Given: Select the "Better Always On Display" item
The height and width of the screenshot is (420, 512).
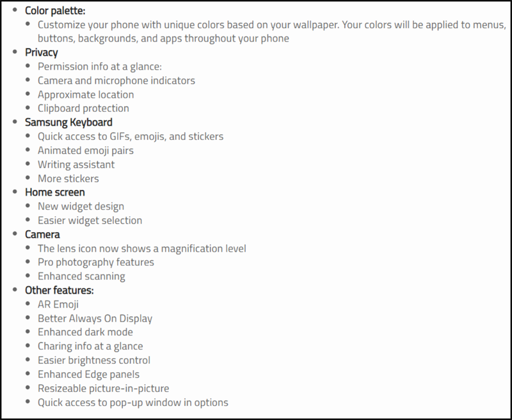Looking at the screenshot, I should point(95,318).
